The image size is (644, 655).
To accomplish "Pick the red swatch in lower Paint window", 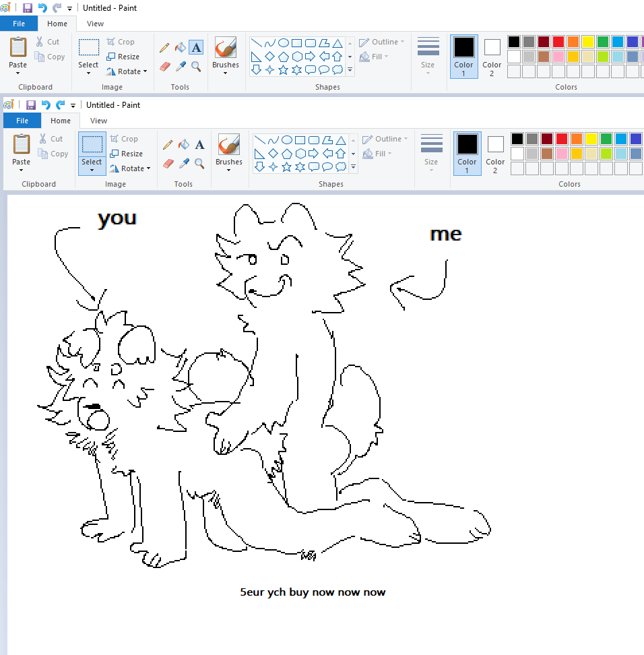I will click(x=562, y=139).
